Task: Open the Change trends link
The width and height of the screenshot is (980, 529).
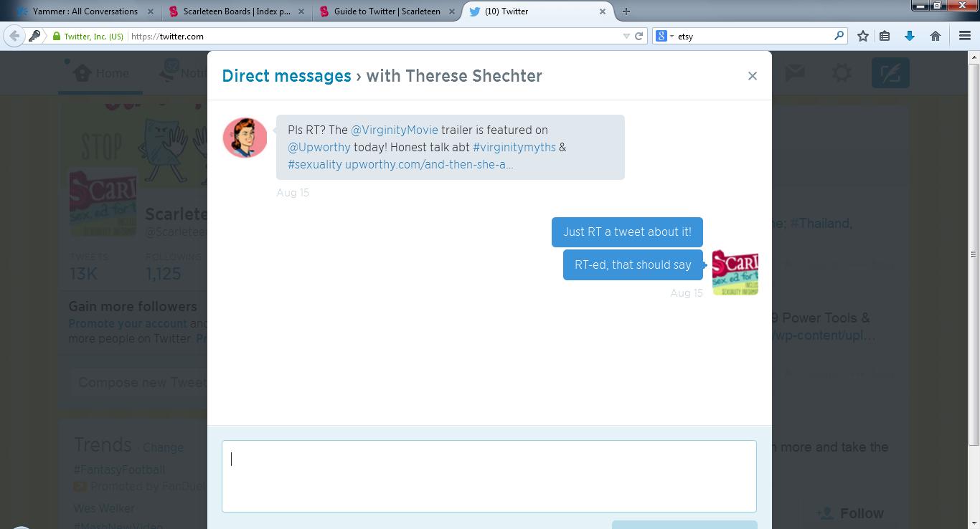Action: pos(163,447)
